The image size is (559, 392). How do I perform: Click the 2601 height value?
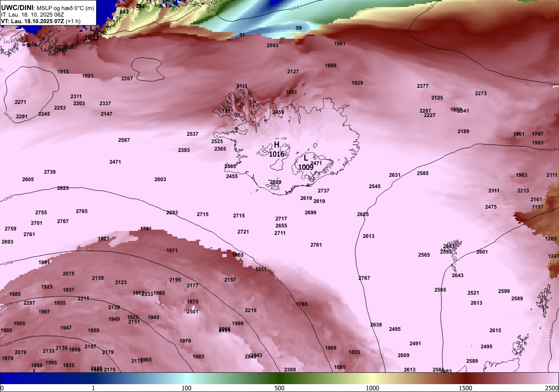pos(482,252)
